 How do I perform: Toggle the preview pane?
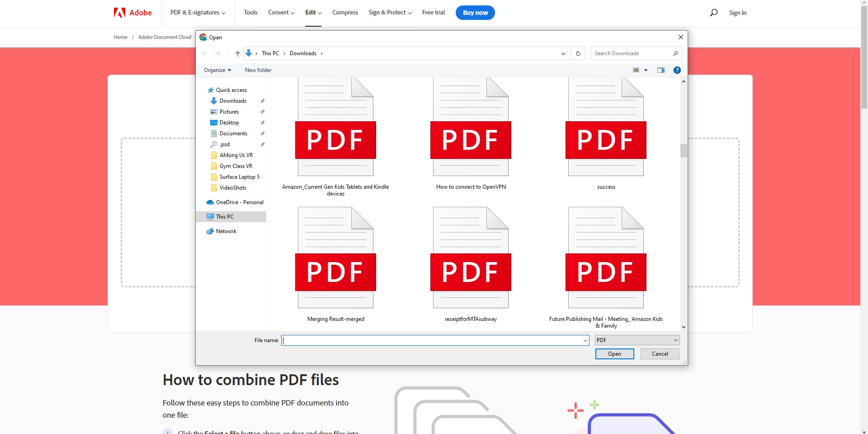click(660, 70)
